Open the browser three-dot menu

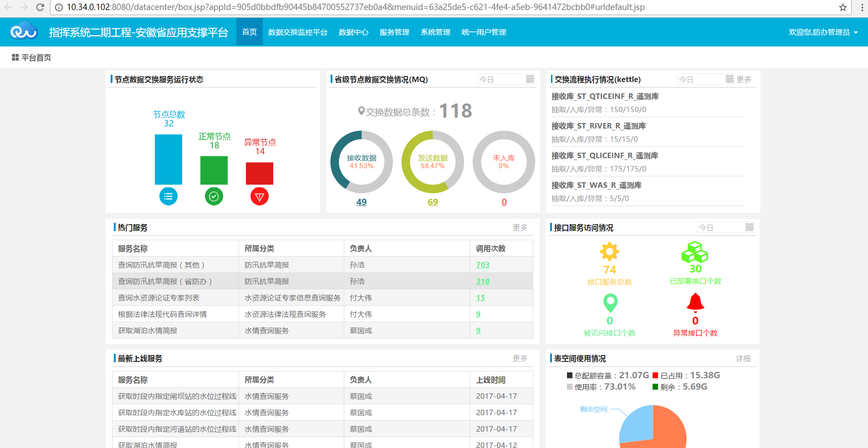(862, 7)
